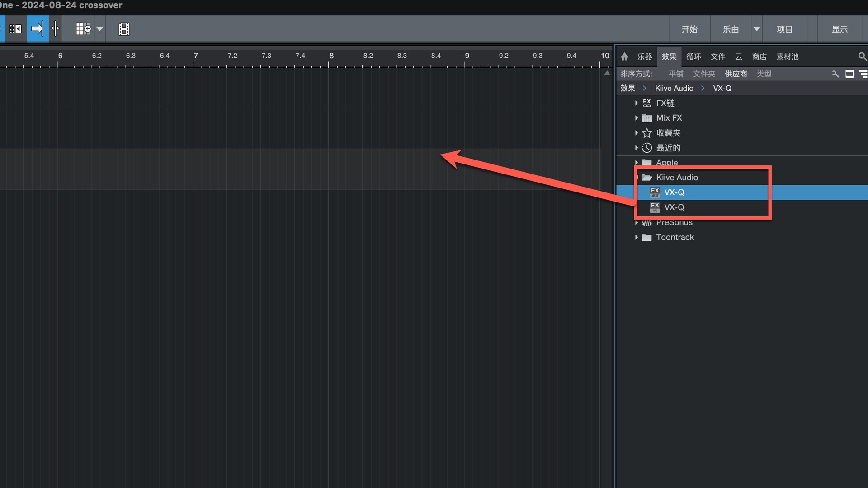Screen dimensions: 868x488
Task: Open the video player film icon
Action: [x=124, y=29]
